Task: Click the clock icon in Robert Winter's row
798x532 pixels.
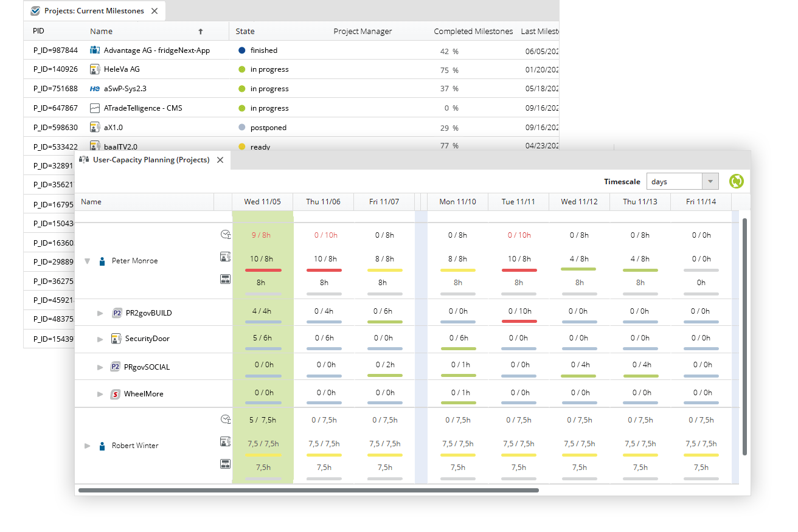Action: tap(225, 419)
